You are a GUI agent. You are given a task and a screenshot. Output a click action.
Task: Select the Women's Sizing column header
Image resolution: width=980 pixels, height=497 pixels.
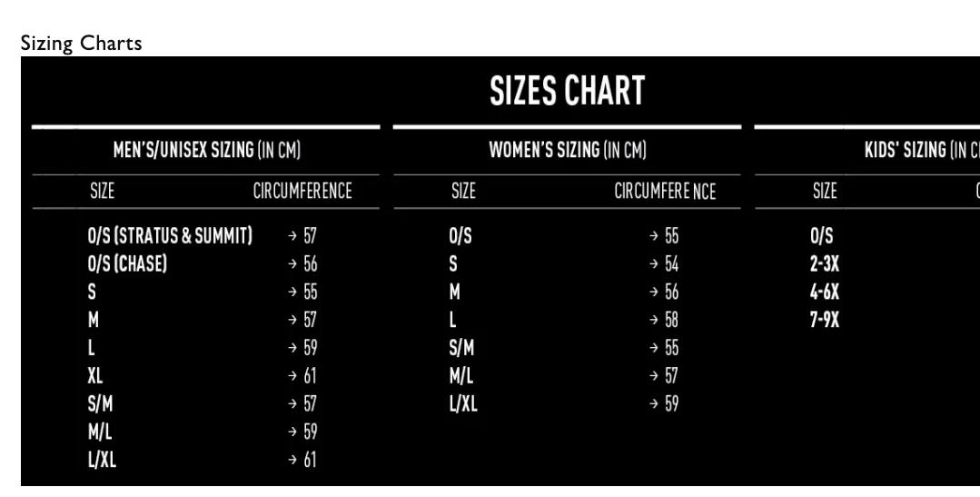point(568,150)
